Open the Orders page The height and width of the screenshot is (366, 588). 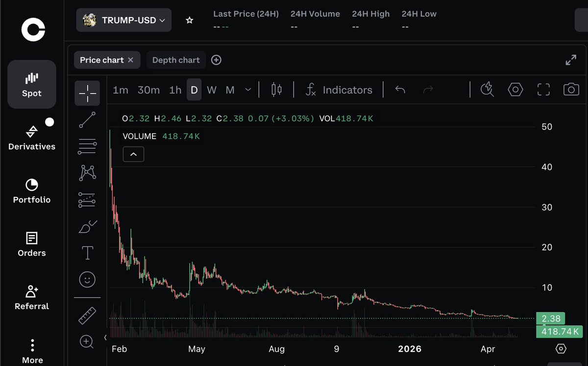32,244
